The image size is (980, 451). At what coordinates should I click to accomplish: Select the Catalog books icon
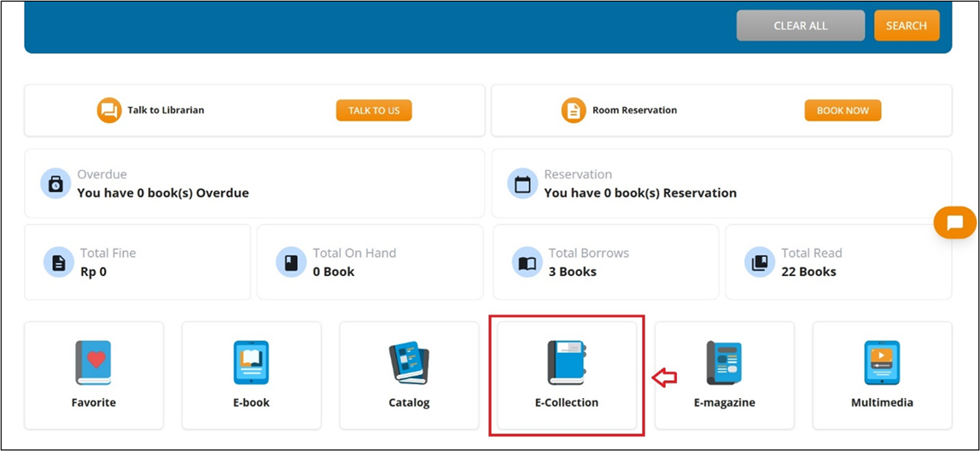409,363
